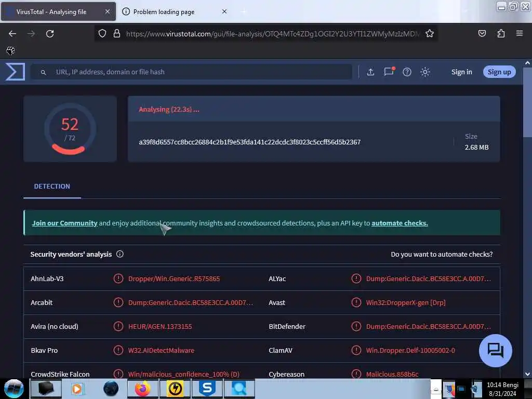
Task: Show hidden system tray icons
Action: 436,390
